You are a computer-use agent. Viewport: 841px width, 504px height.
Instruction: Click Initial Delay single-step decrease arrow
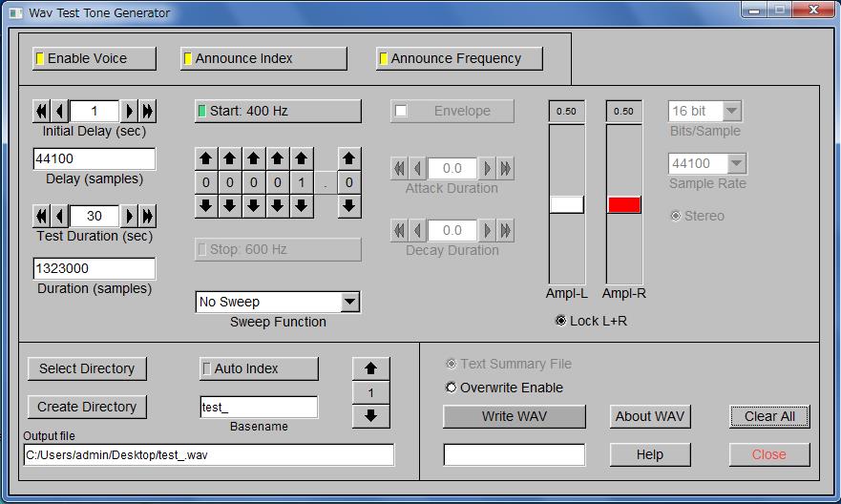click(x=59, y=111)
